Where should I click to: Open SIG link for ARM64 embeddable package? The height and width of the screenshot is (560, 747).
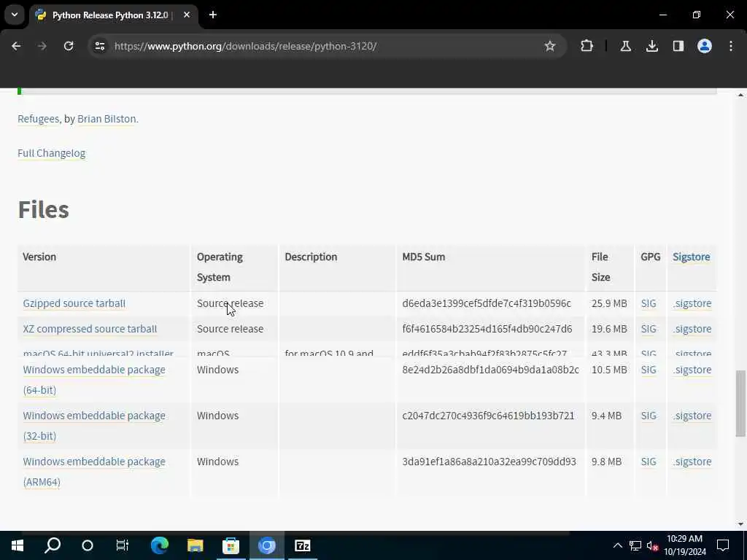[x=649, y=462]
